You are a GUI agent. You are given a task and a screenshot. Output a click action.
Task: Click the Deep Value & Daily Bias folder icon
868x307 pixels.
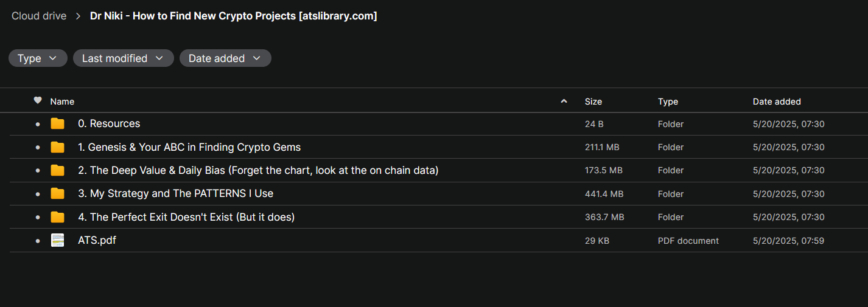57,170
